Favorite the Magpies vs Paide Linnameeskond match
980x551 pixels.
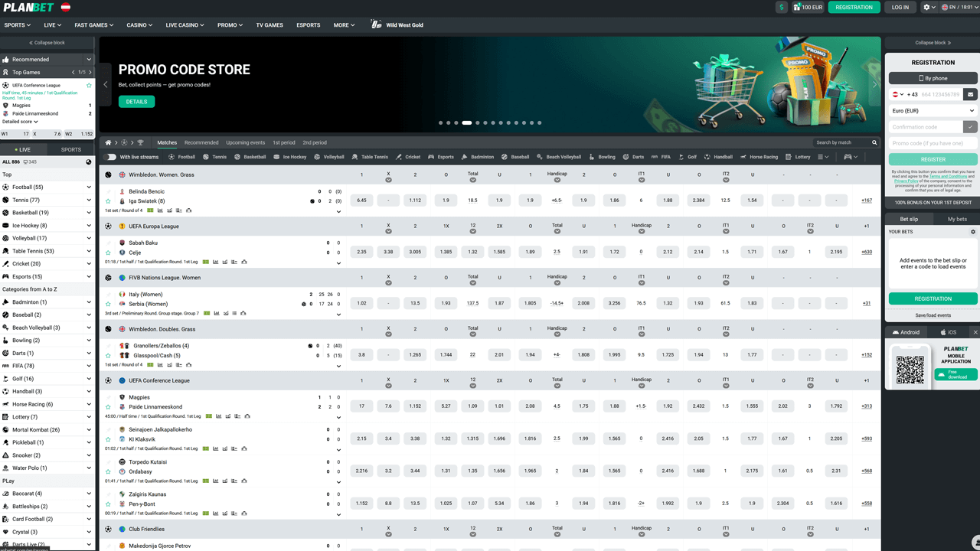tap(108, 407)
